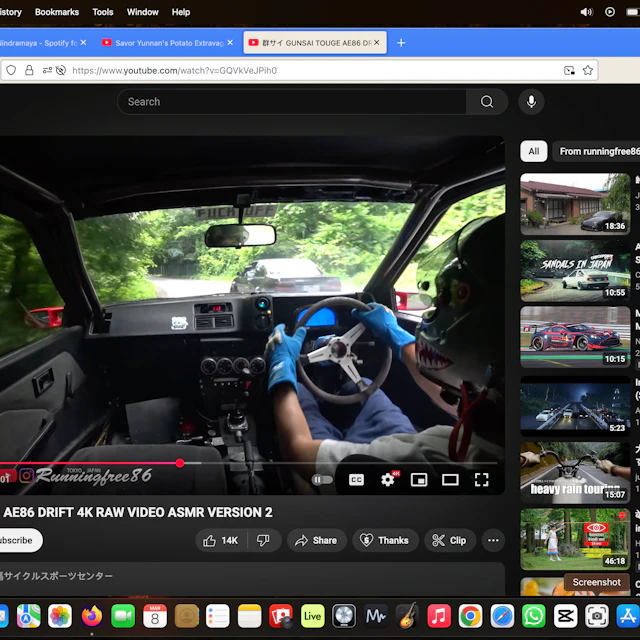Open a new browser tab
Screen dimensions: 640x640
click(401, 43)
